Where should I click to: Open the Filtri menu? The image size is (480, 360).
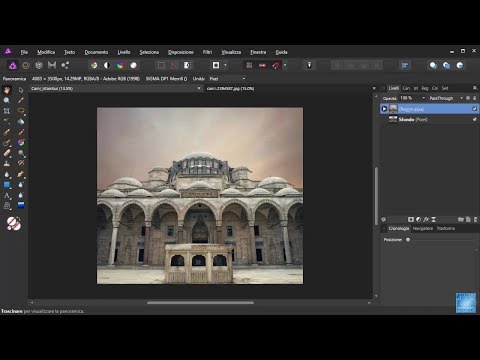click(207, 52)
